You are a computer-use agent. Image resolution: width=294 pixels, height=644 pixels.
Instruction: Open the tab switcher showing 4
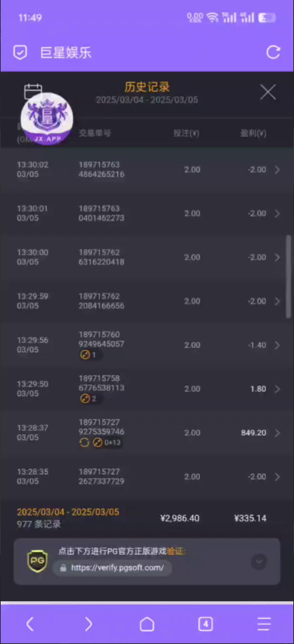click(206, 624)
